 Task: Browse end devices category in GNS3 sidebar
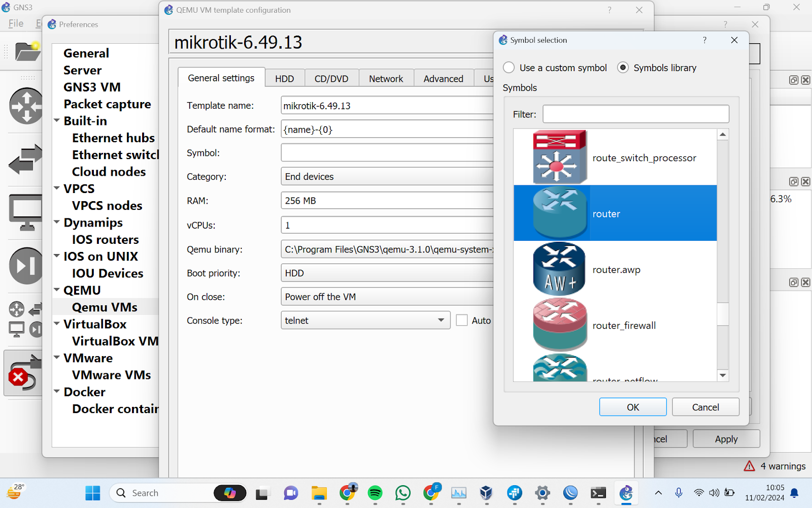pyautogui.click(x=25, y=212)
